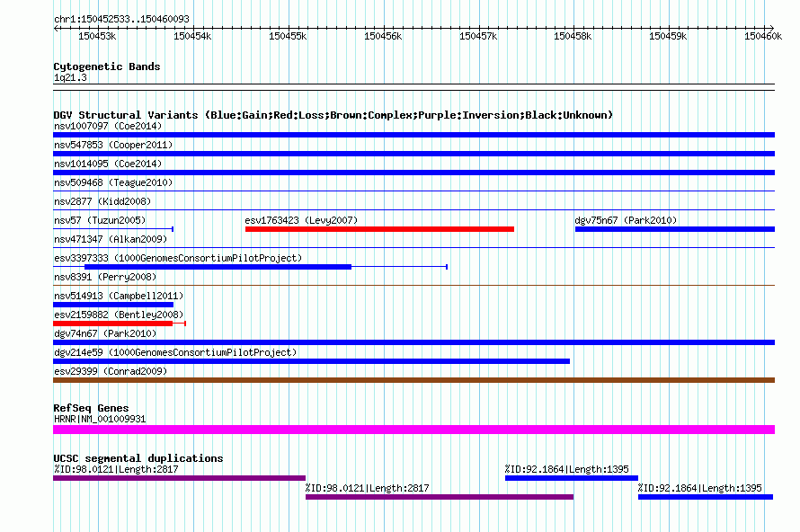
Task: Select the RefSeq Genes track heading
Action: point(91,408)
